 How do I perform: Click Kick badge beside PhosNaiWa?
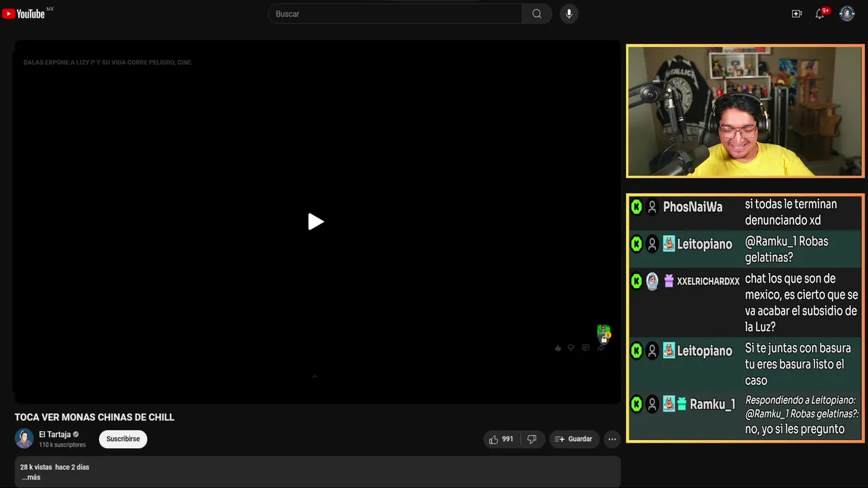pyautogui.click(x=636, y=207)
